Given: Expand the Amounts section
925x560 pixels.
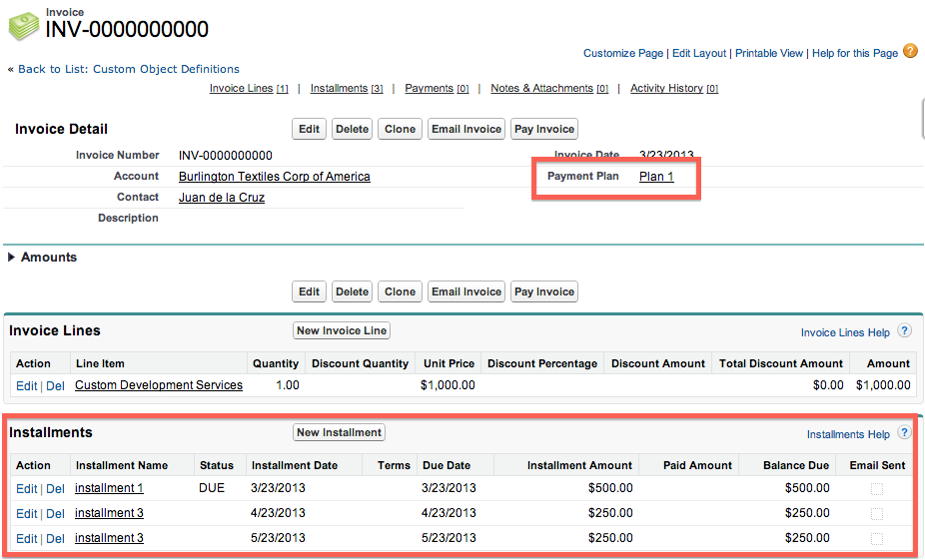Looking at the screenshot, I should click(12, 258).
